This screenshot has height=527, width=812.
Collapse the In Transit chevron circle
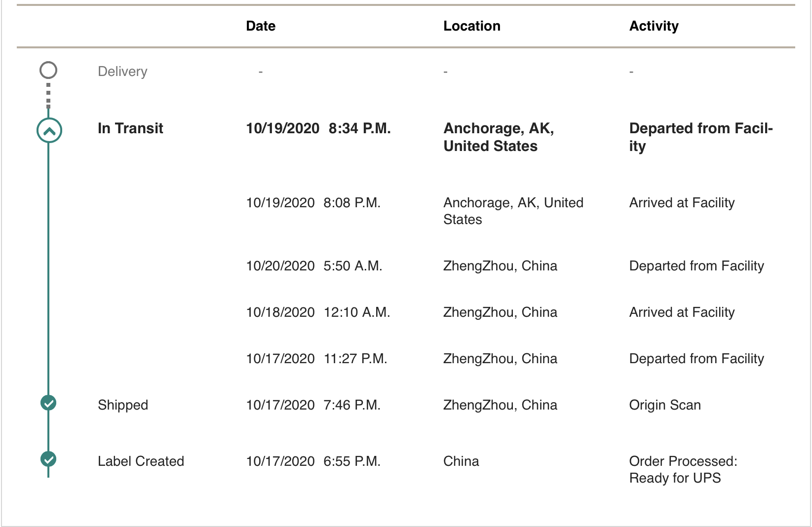(x=49, y=131)
